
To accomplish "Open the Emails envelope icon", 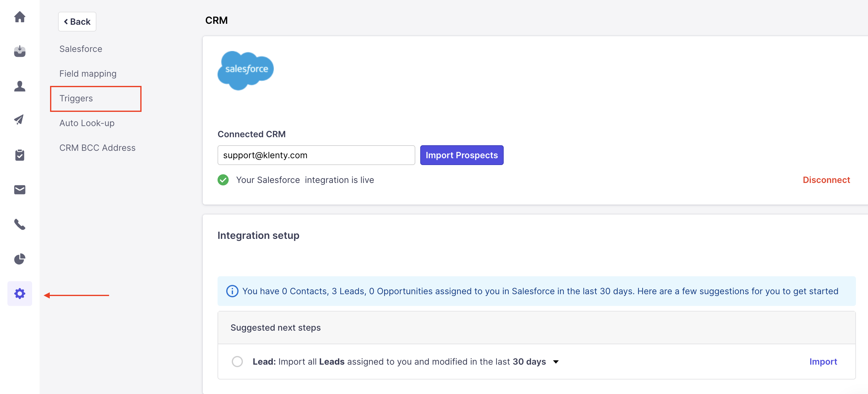I will (x=19, y=190).
